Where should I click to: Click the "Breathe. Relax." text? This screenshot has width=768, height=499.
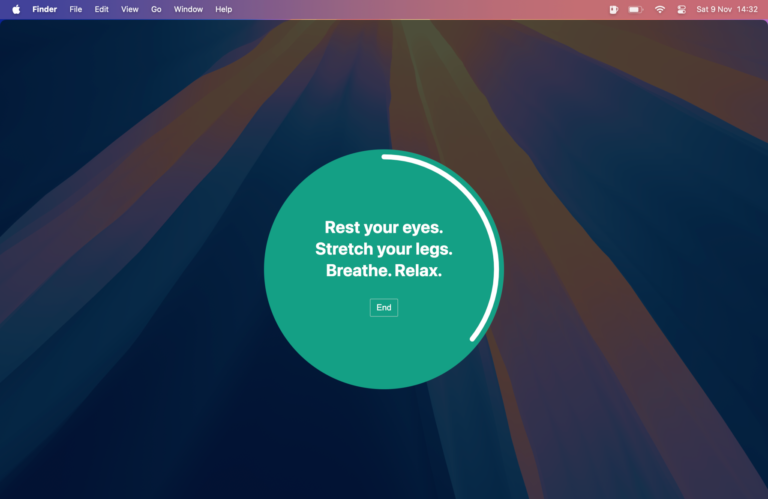click(383, 270)
